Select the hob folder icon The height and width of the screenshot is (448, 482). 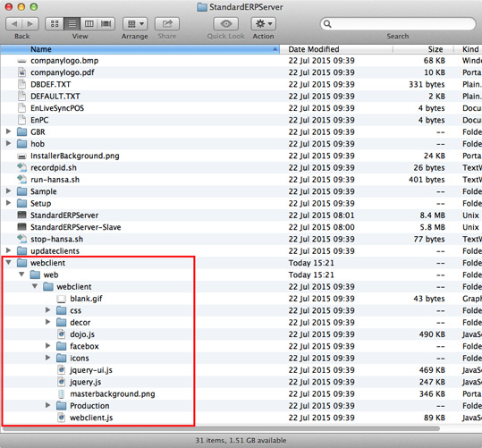[x=21, y=144]
